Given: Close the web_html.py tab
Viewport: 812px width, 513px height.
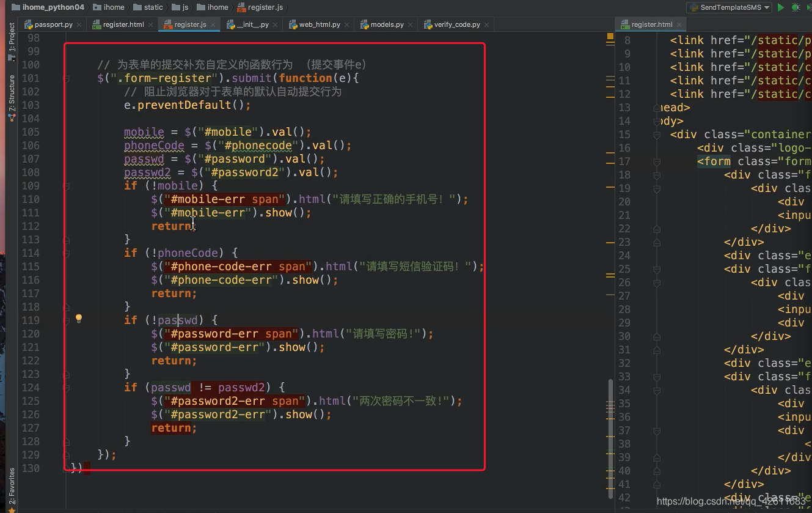Looking at the screenshot, I should [347, 25].
